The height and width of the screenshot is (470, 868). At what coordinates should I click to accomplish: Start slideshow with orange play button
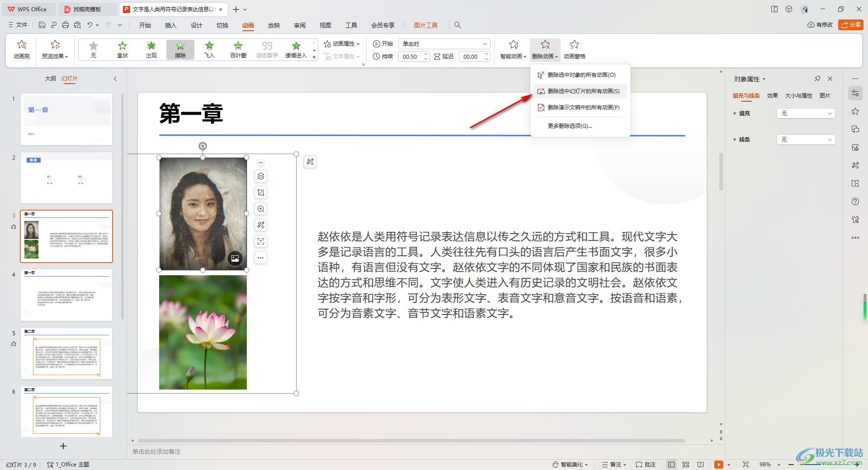[719, 465]
